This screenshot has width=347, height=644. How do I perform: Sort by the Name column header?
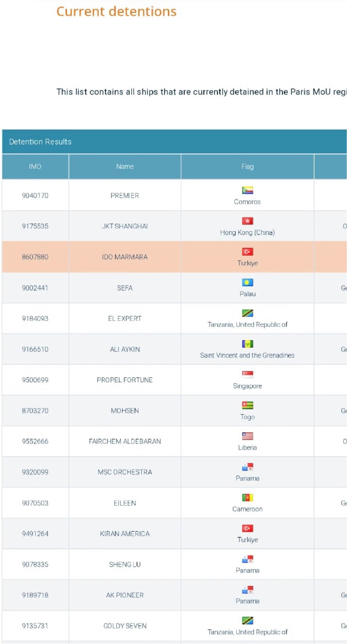pyautogui.click(x=125, y=167)
